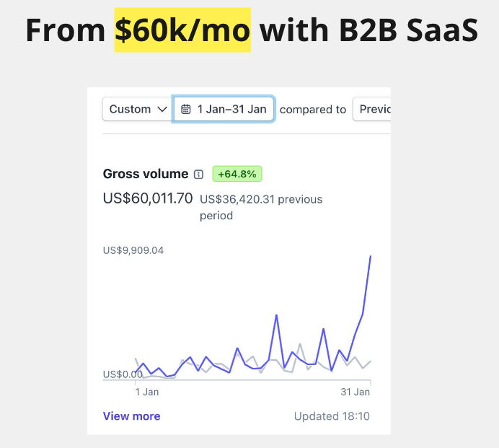The height and width of the screenshot is (448, 499).
Task: Click the 1 Jan x-axis label
Action: coord(147,392)
